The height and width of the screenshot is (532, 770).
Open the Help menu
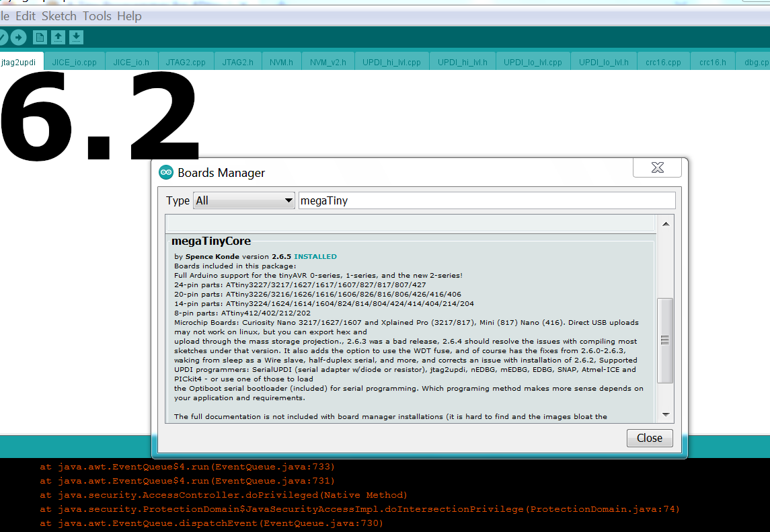coord(129,15)
